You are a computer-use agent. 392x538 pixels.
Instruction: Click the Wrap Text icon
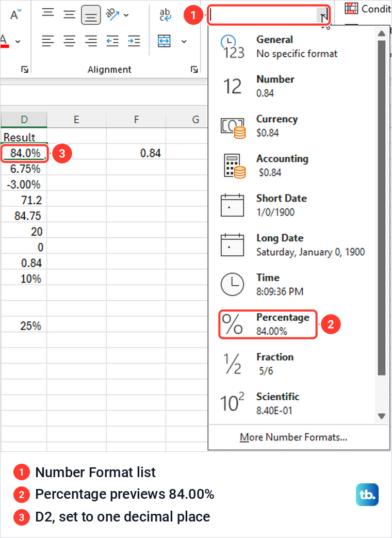pos(165,15)
